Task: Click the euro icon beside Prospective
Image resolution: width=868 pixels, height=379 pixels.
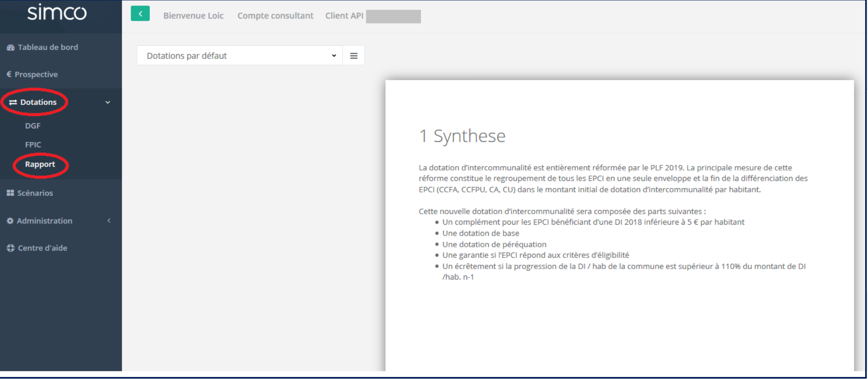Action: coord(9,74)
